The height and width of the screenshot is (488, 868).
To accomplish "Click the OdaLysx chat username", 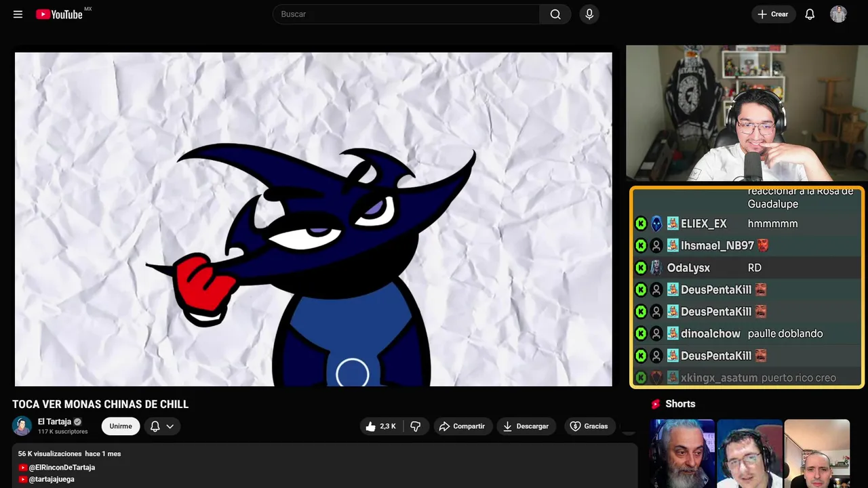I will point(688,268).
